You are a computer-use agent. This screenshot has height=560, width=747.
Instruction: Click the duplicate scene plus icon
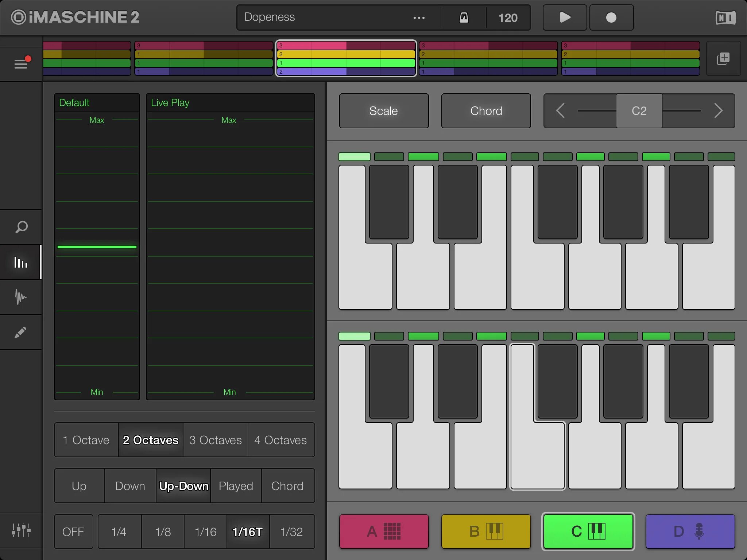723,58
